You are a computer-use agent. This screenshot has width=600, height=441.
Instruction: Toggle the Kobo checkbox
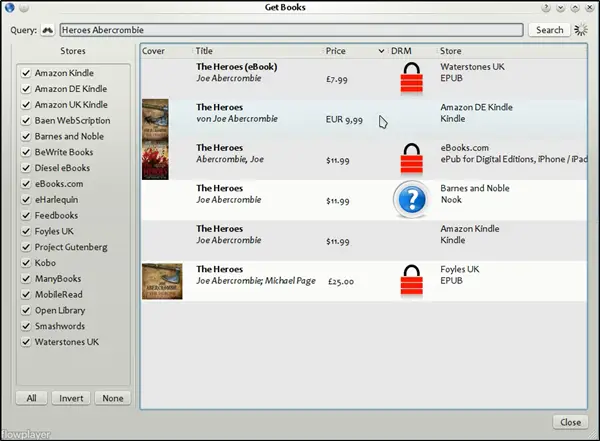26,263
